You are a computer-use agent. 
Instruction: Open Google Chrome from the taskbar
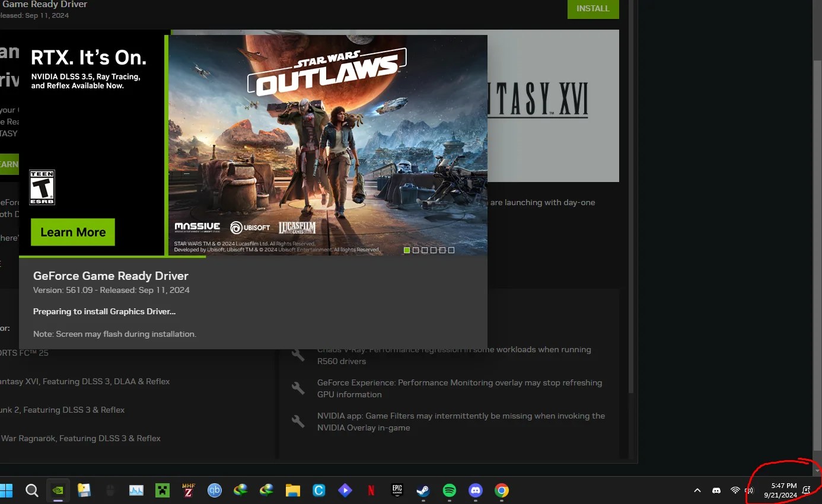tap(502, 490)
